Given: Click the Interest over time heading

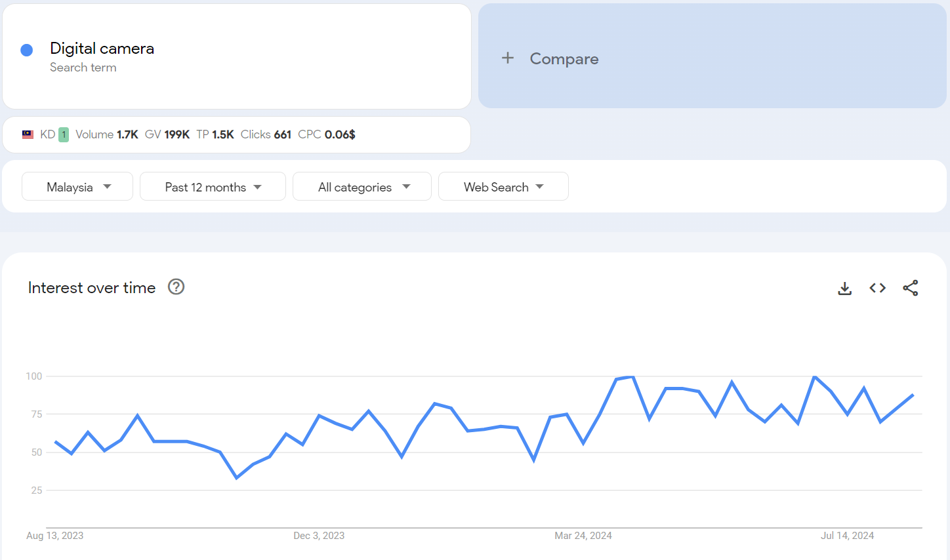Looking at the screenshot, I should [x=92, y=288].
